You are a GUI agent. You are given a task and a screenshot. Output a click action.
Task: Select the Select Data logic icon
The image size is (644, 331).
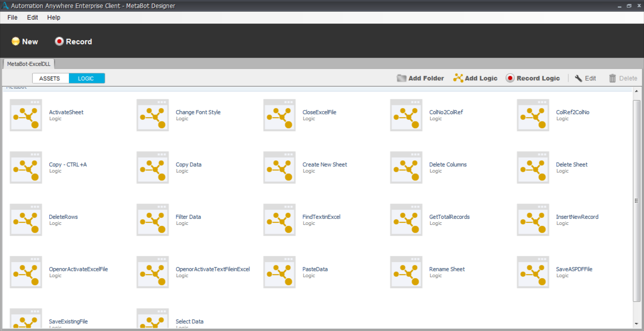click(153, 318)
